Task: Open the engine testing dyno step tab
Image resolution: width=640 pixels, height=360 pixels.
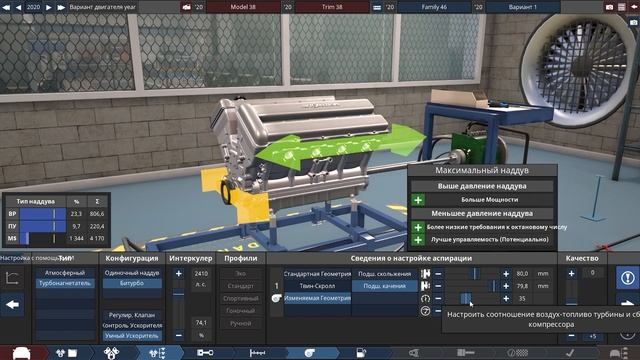Action: (517, 353)
